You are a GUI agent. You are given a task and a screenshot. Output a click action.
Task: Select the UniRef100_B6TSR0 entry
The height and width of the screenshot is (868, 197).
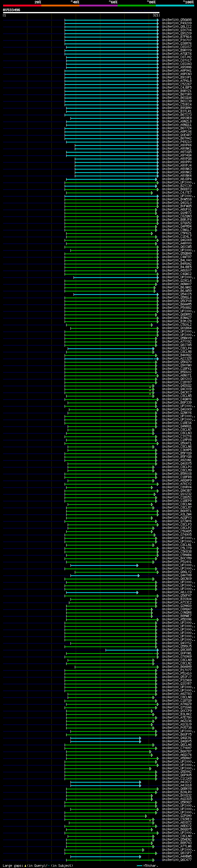tap(177, 94)
